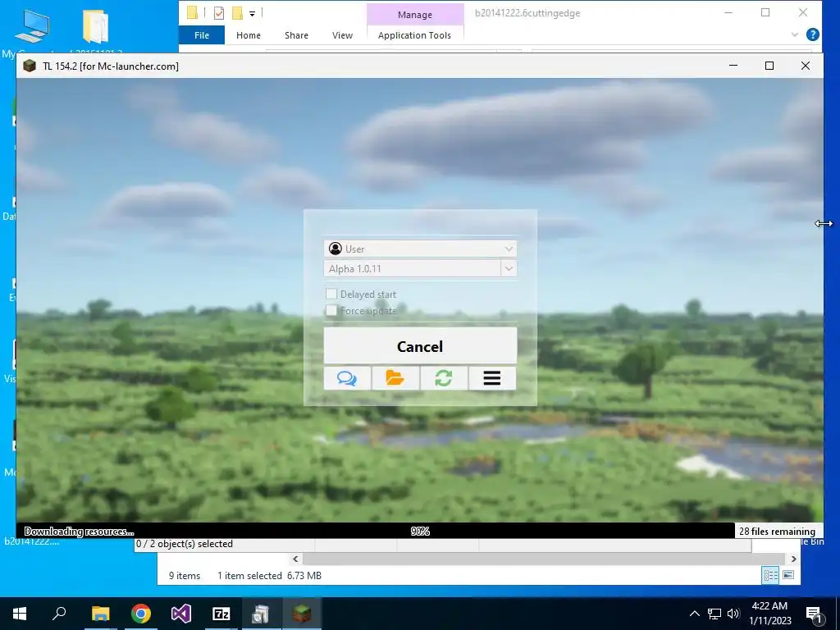The height and width of the screenshot is (630, 840).
Task: Click the user account avatar icon
Action: (x=336, y=249)
